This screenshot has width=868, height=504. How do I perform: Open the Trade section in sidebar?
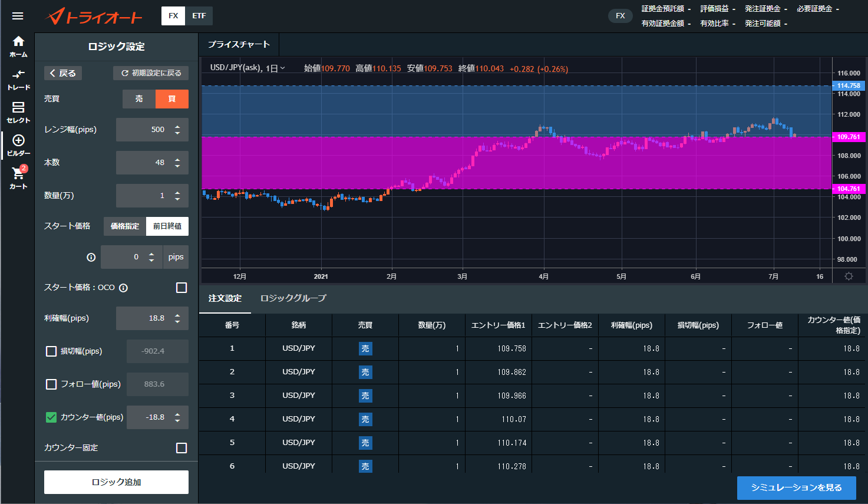tap(18, 80)
